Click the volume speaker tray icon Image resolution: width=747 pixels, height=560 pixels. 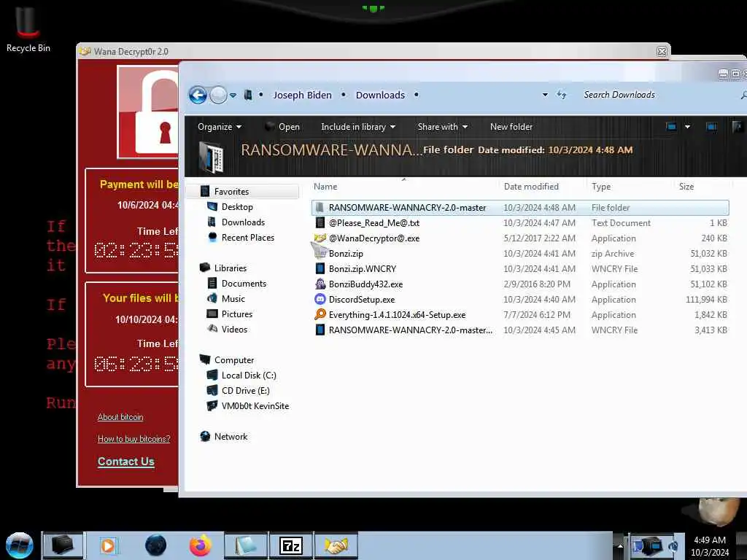click(x=673, y=545)
